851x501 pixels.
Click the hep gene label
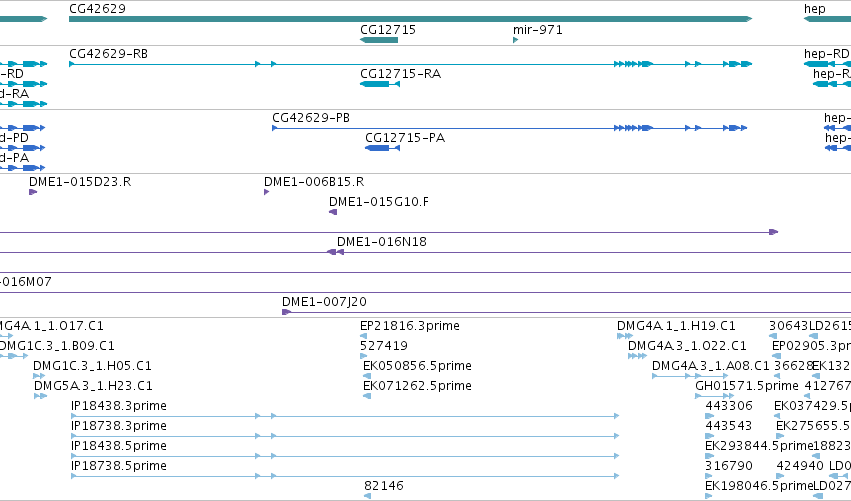point(815,9)
